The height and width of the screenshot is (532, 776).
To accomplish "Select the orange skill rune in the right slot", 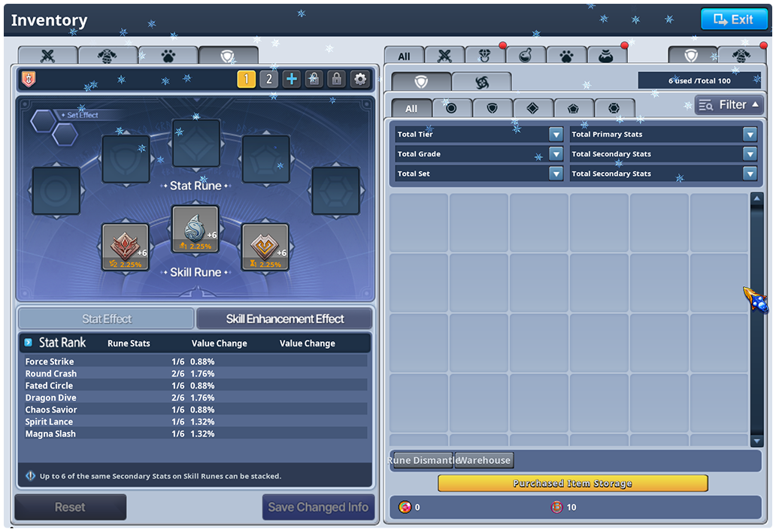I will click(265, 247).
